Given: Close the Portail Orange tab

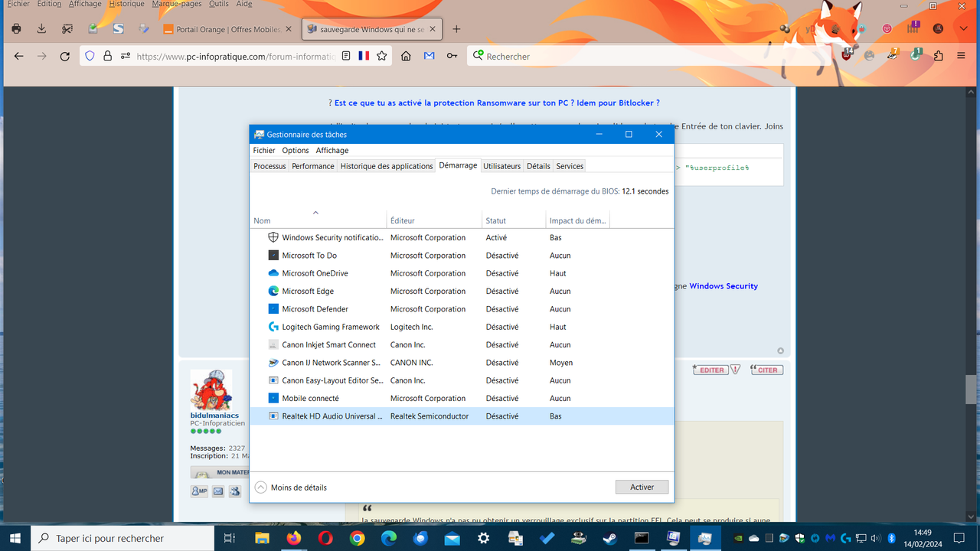Looking at the screenshot, I should point(289,29).
